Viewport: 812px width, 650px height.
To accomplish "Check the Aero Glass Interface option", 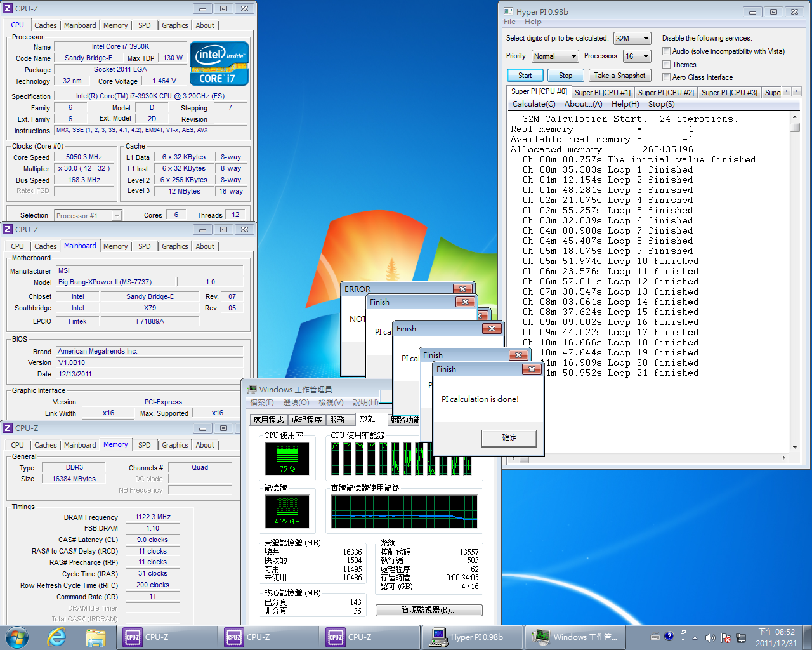I will click(667, 77).
